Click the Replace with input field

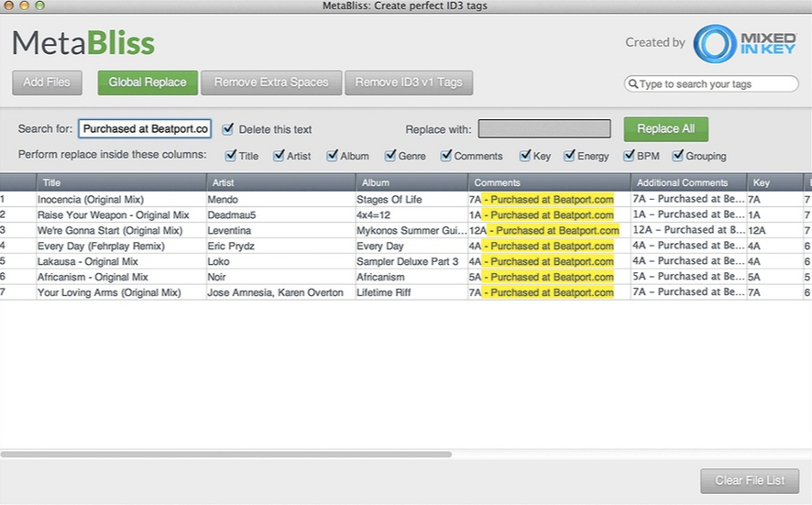click(544, 129)
